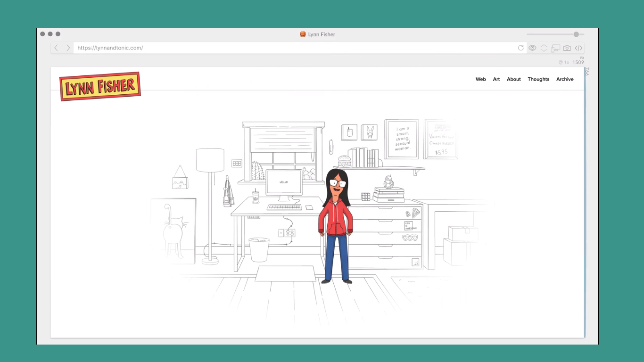Click the burger favicon beside the window title
Screen dimensions: 644x362
click(303, 34)
